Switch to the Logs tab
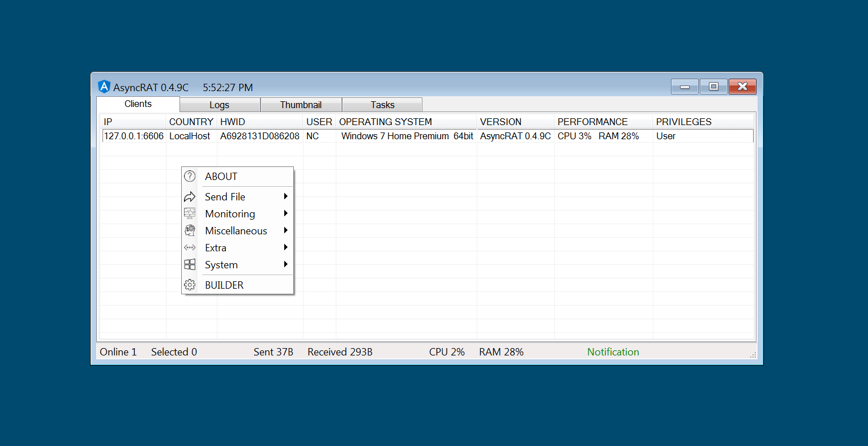 tap(220, 104)
